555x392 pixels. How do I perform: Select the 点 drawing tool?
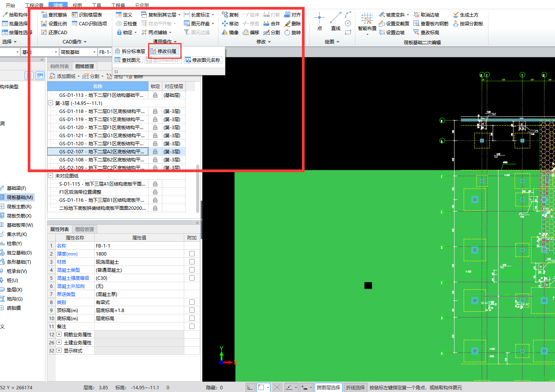click(x=319, y=21)
